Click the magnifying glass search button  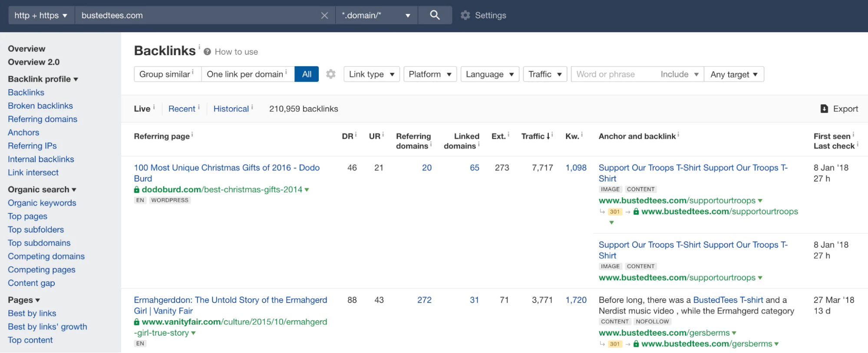tap(435, 15)
